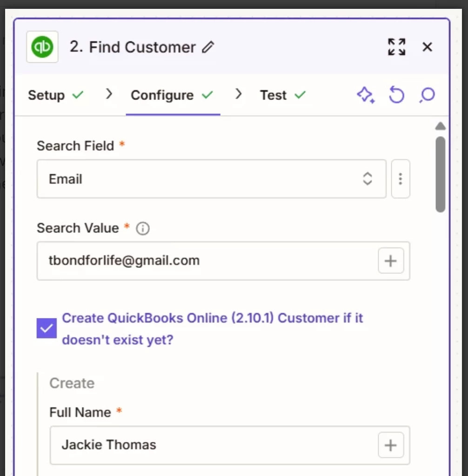Click the 'Create' section heading text

click(x=72, y=383)
